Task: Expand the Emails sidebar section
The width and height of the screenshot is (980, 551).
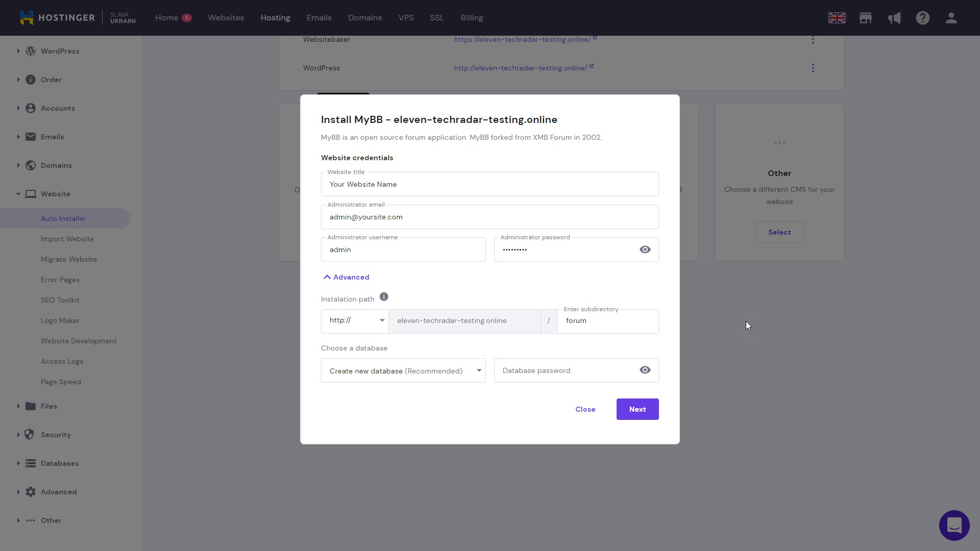Action: 18,137
